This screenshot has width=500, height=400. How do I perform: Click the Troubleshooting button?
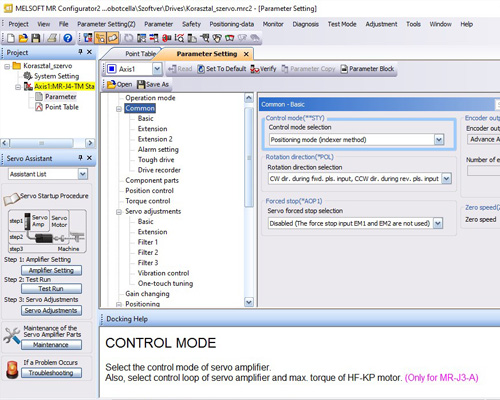tap(51, 373)
